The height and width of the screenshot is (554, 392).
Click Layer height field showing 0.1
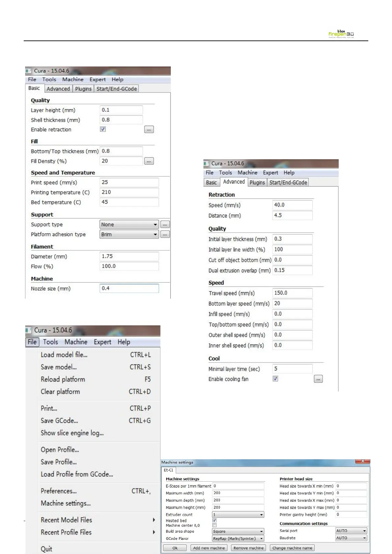121,110
